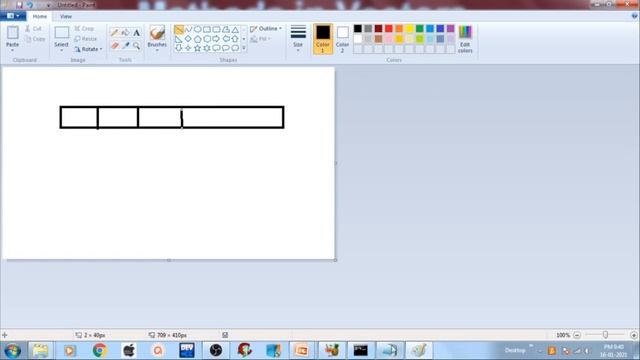Choose the Up arrow shape

[235, 39]
